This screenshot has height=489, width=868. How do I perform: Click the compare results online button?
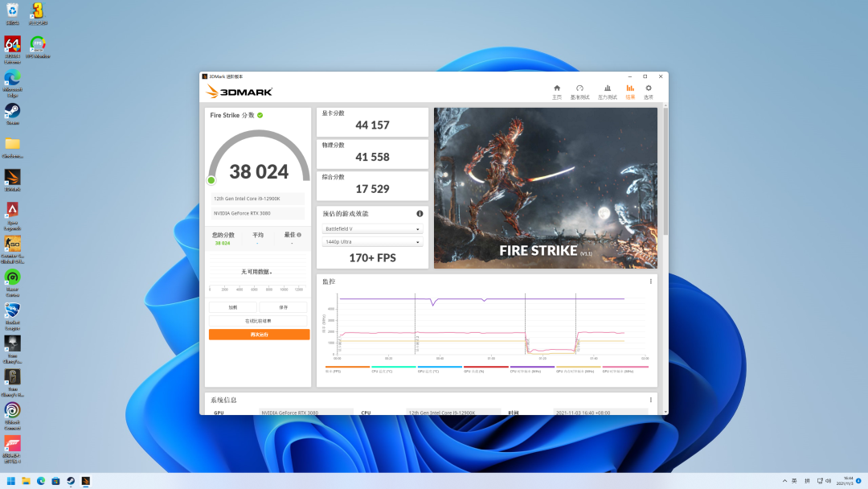click(258, 321)
